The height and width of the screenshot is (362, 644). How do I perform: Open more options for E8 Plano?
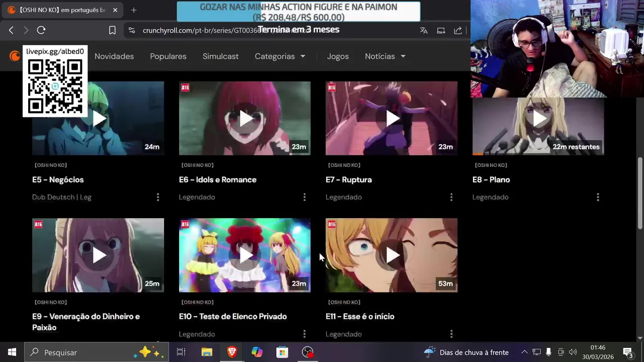click(x=598, y=197)
